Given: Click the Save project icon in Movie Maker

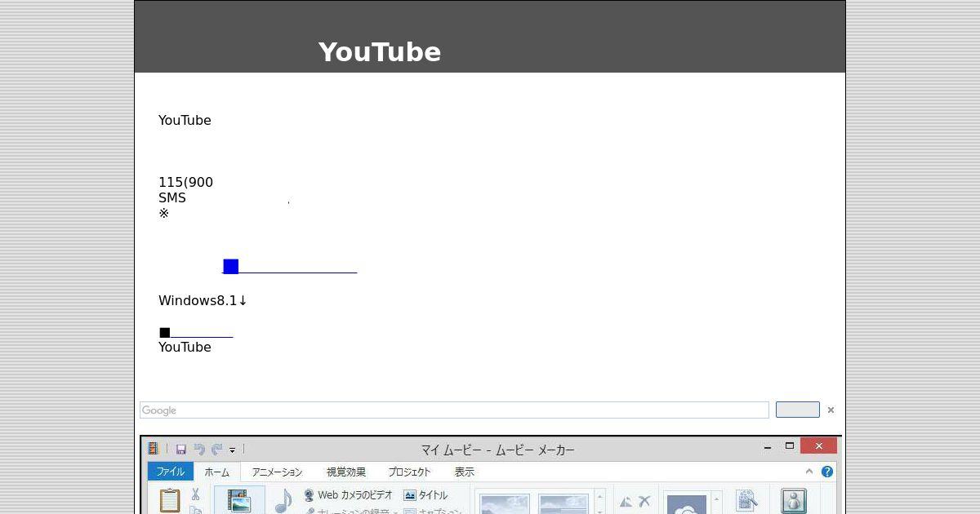Looking at the screenshot, I should pyautogui.click(x=181, y=450).
